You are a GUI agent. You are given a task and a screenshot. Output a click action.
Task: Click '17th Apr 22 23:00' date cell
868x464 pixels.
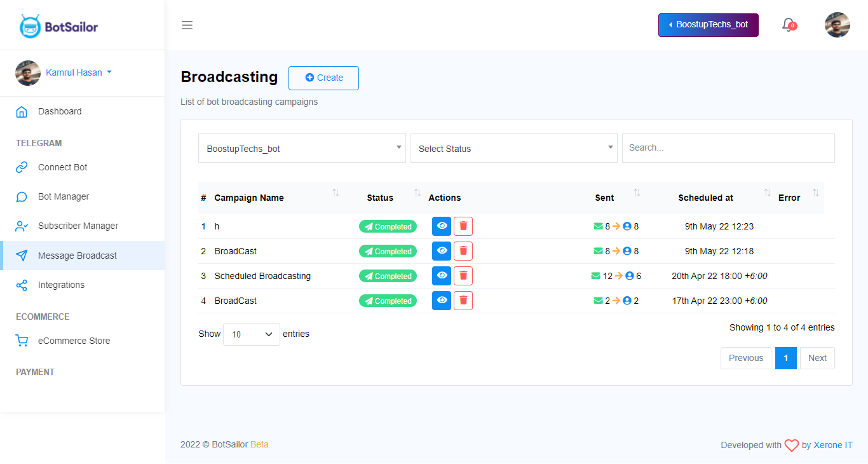click(x=719, y=301)
